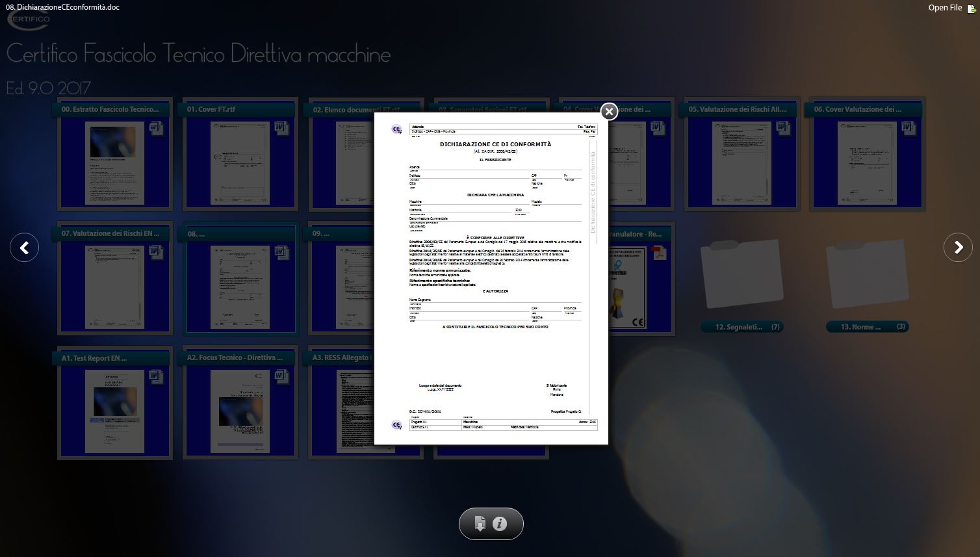Click Word icon on 00. Estratto Fascicolo Tecnico
Screen dimensions: 980x557
coord(156,127)
